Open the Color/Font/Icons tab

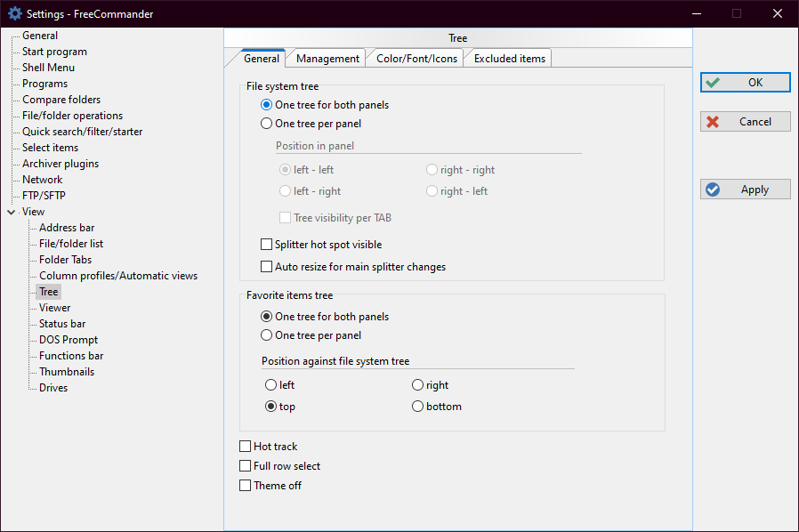click(x=416, y=59)
